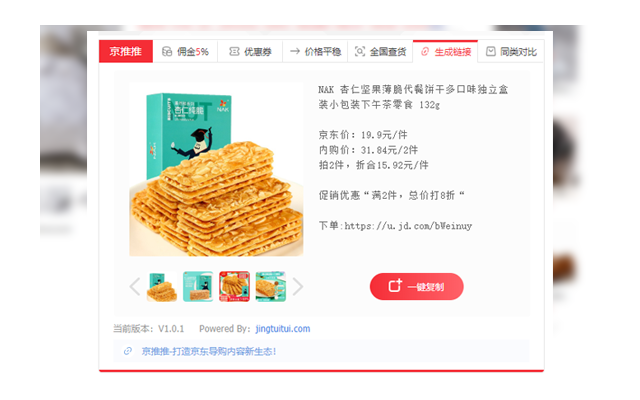This screenshot has height=400, width=640.
Task: Open the 价格平稳 price trend tab
Action: pos(315,51)
